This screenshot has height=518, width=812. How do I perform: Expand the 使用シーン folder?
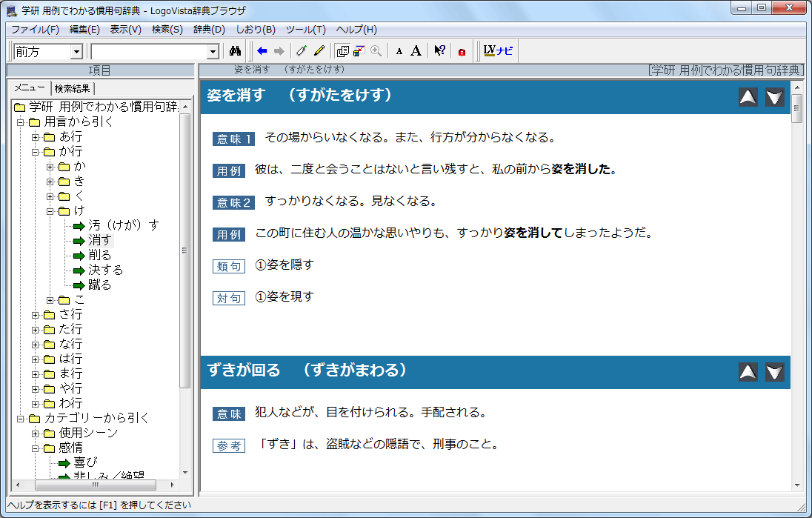[36, 434]
